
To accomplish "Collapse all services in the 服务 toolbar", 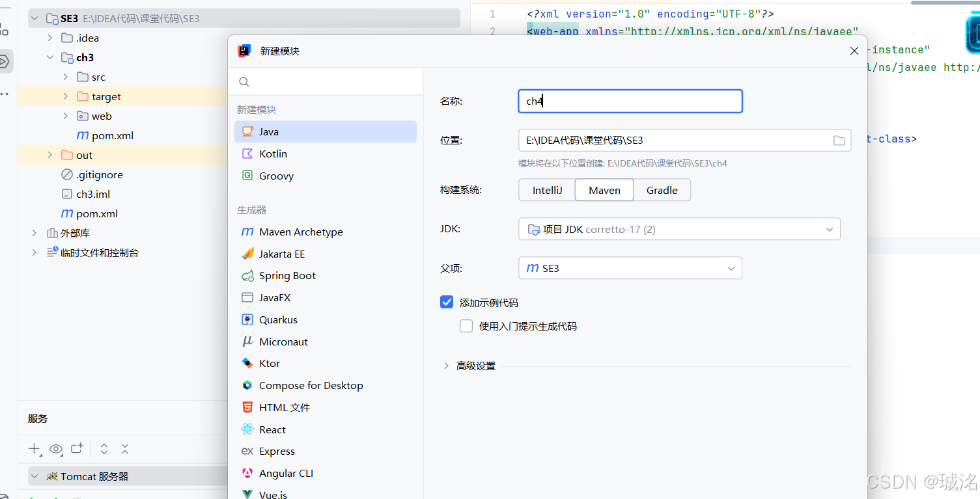I will point(125,449).
